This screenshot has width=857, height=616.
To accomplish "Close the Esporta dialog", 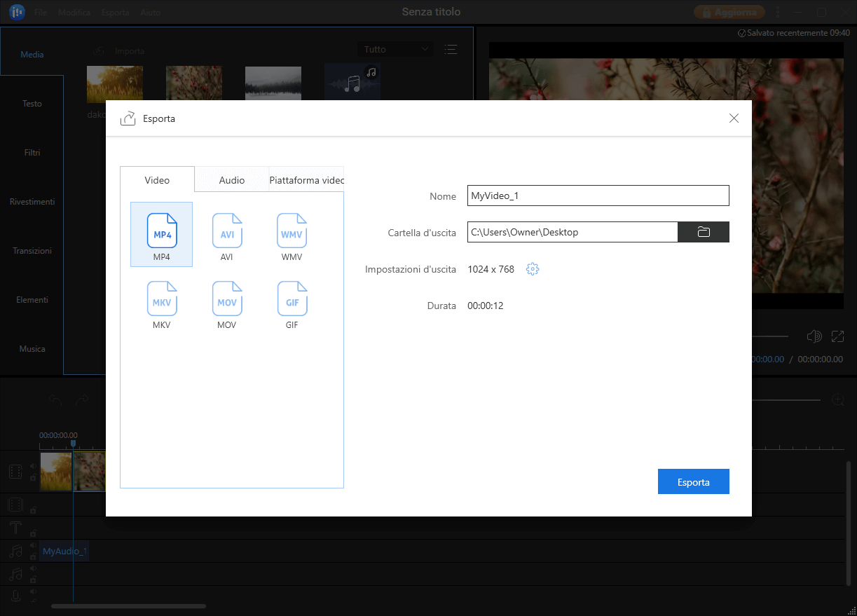I will coord(734,118).
